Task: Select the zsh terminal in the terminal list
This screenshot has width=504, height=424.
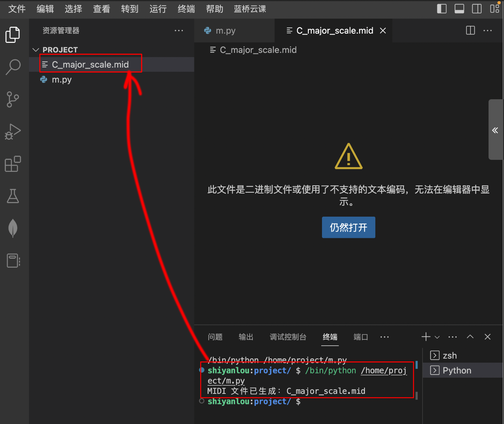Action: click(449, 355)
